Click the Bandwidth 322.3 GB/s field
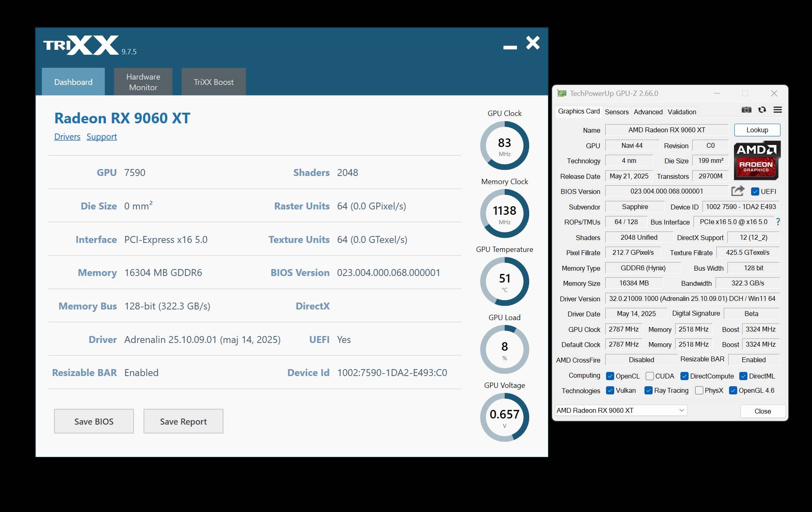812x512 pixels. coord(747,283)
